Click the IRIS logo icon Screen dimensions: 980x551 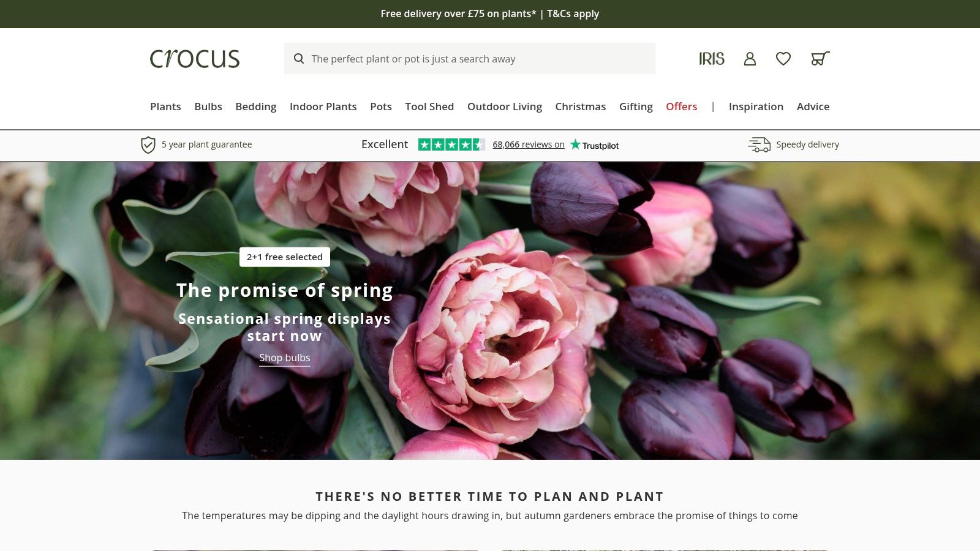click(x=712, y=59)
